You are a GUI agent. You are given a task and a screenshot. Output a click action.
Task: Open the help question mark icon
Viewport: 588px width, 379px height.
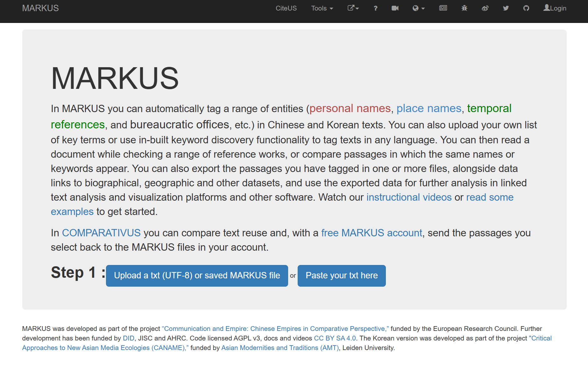click(376, 8)
